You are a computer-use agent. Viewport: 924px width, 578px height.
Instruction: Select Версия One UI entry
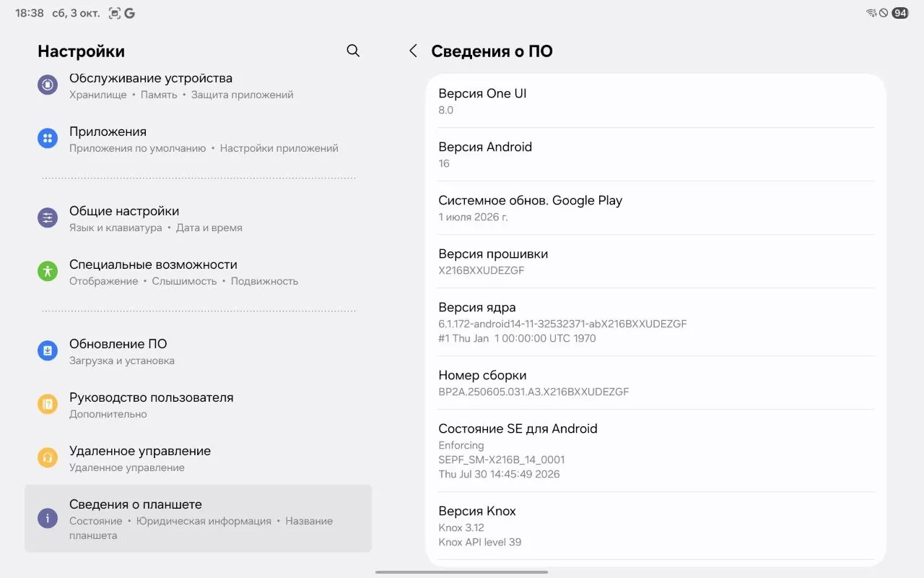656,101
